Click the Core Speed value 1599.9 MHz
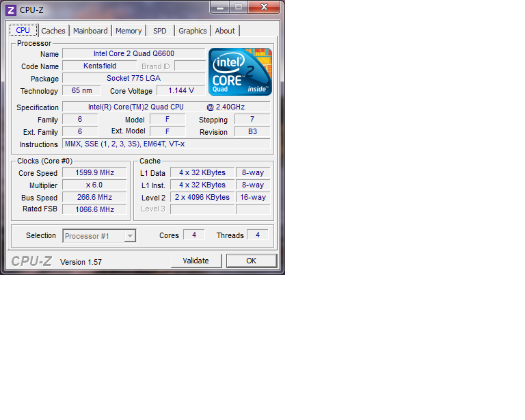 point(95,173)
